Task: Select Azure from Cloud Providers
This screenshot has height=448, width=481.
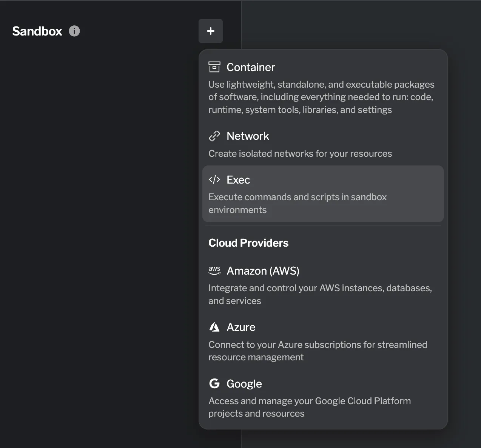Action: point(240,327)
